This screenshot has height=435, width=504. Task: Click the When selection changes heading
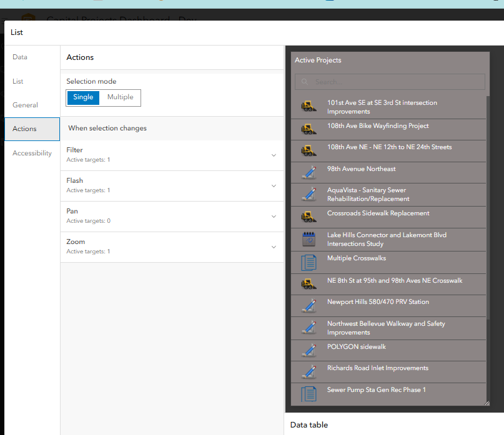(107, 128)
